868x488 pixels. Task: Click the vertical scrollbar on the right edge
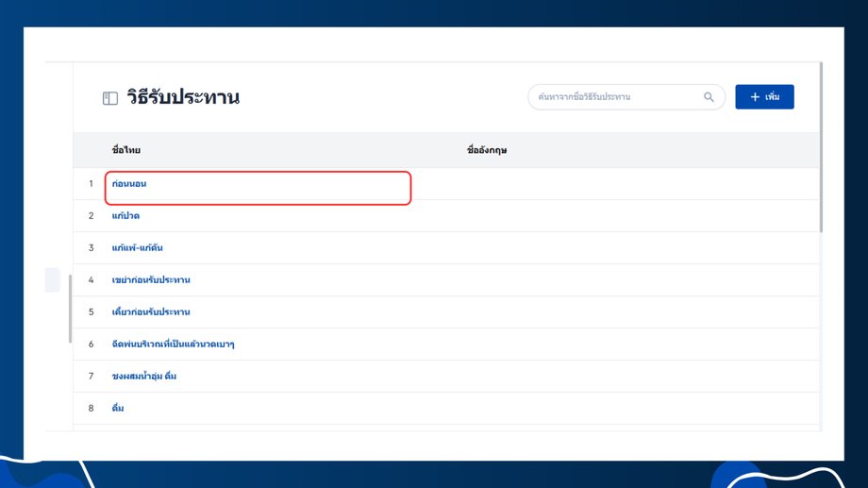coord(821,147)
